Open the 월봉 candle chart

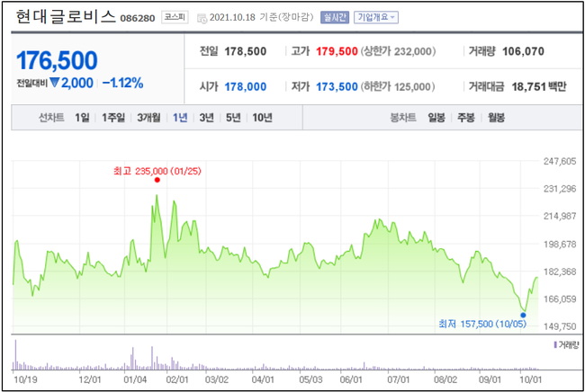(496, 118)
